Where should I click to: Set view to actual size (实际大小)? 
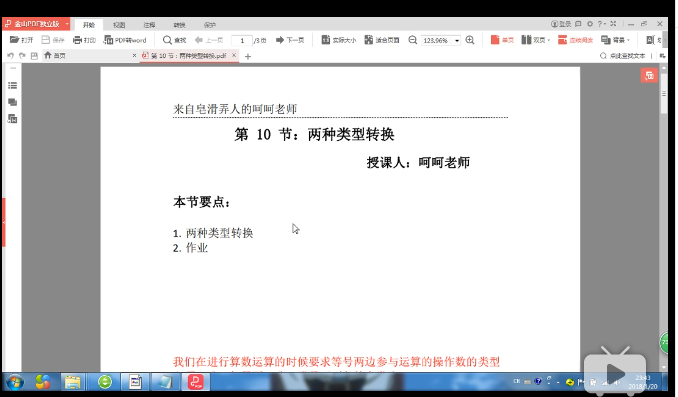pyautogui.click(x=339, y=40)
